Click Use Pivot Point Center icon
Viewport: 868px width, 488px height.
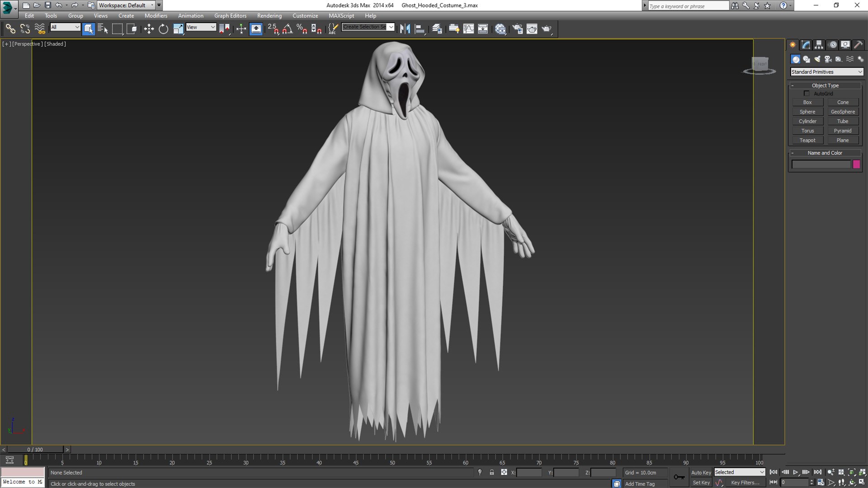pos(225,29)
